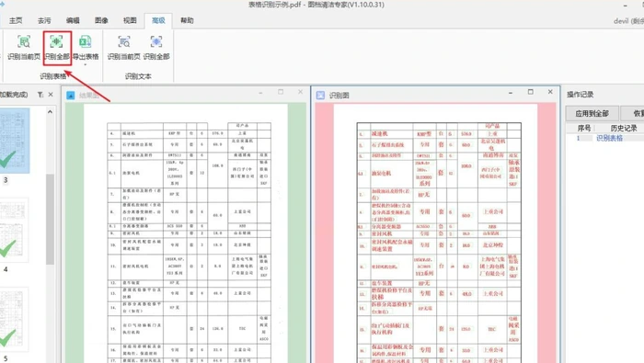
Task: Select page 4 thumbnail
Action: (15, 230)
